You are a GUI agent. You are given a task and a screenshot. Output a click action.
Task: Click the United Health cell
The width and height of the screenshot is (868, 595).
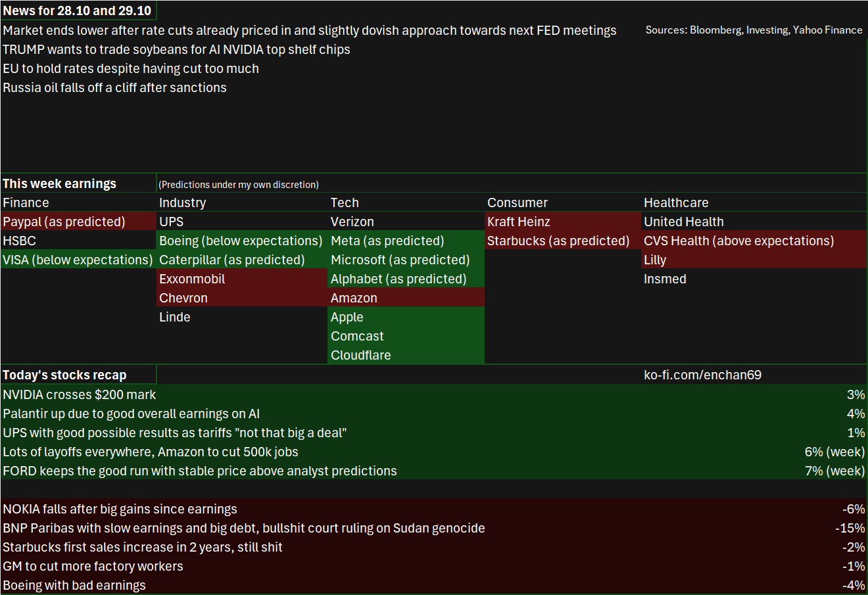754,222
